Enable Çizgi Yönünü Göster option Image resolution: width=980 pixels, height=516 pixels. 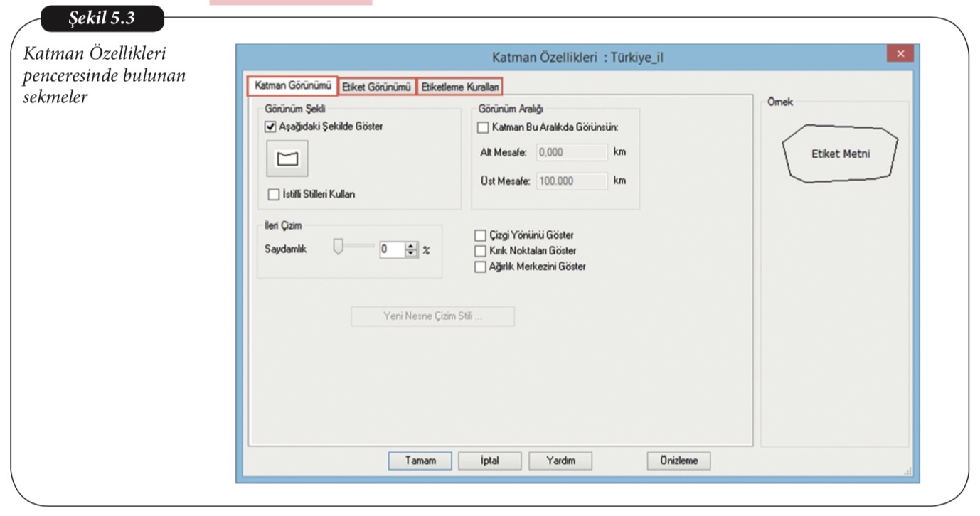pos(480,235)
